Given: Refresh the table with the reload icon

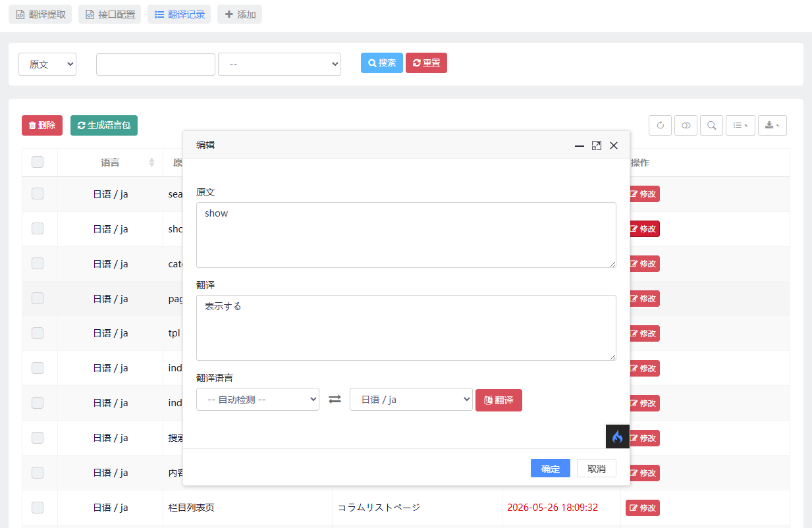Looking at the screenshot, I should pos(660,125).
